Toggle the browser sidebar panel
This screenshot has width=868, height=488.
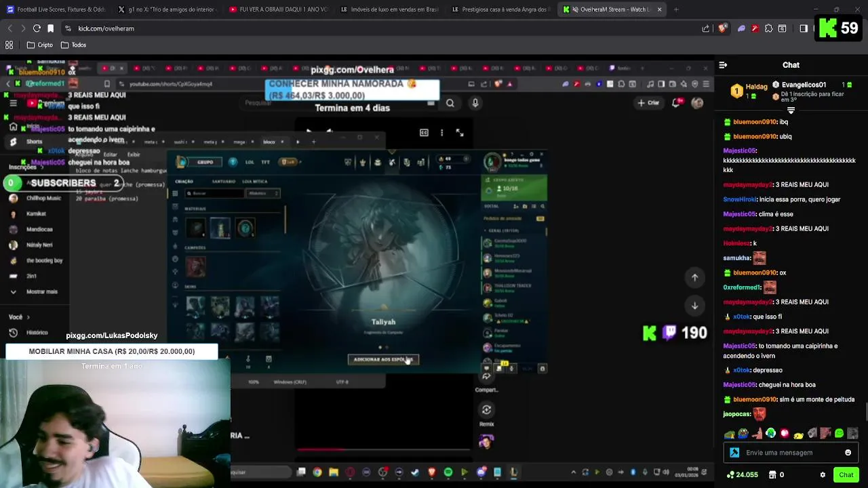pyautogui.click(x=804, y=28)
